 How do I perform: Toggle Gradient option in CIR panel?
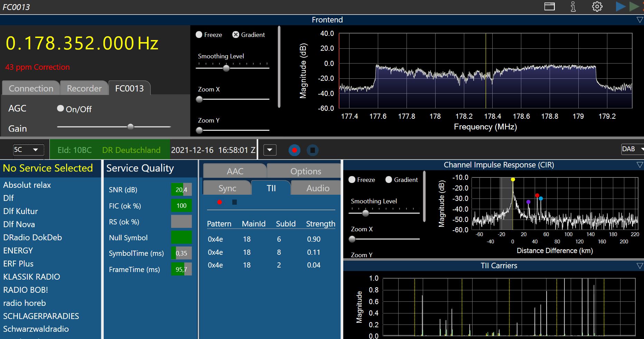click(389, 180)
